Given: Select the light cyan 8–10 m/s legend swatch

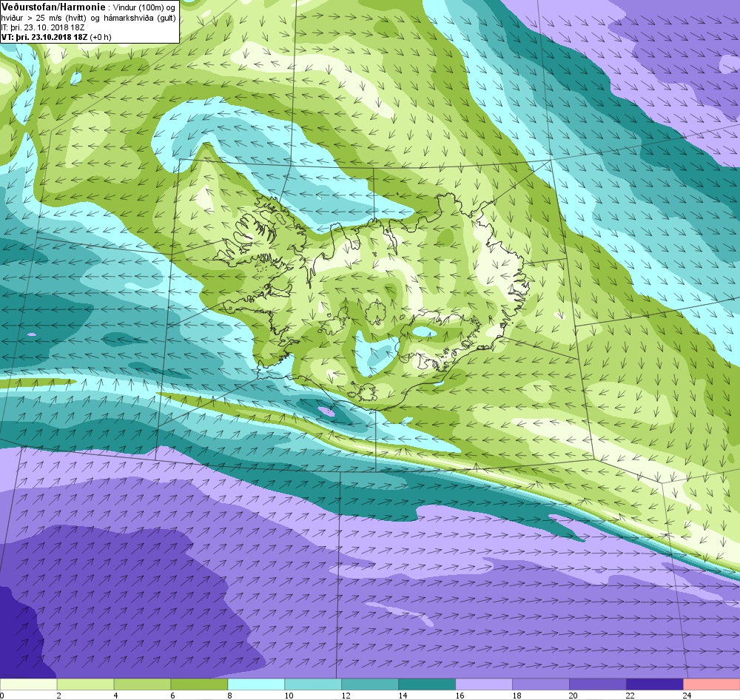Looking at the screenshot, I should (x=256, y=685).
